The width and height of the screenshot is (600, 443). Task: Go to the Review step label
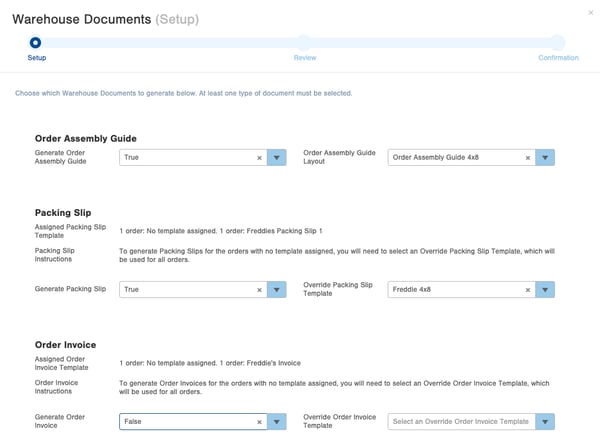[x=305, y=58]
